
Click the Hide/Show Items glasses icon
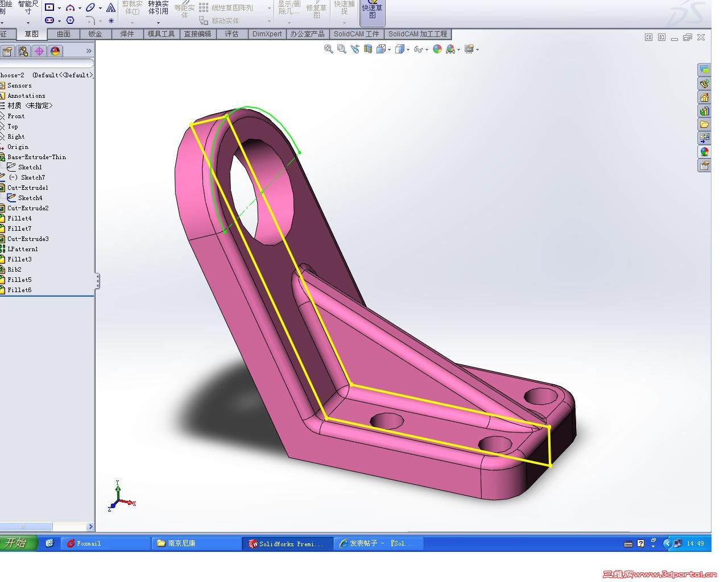[x=418, y=49]
